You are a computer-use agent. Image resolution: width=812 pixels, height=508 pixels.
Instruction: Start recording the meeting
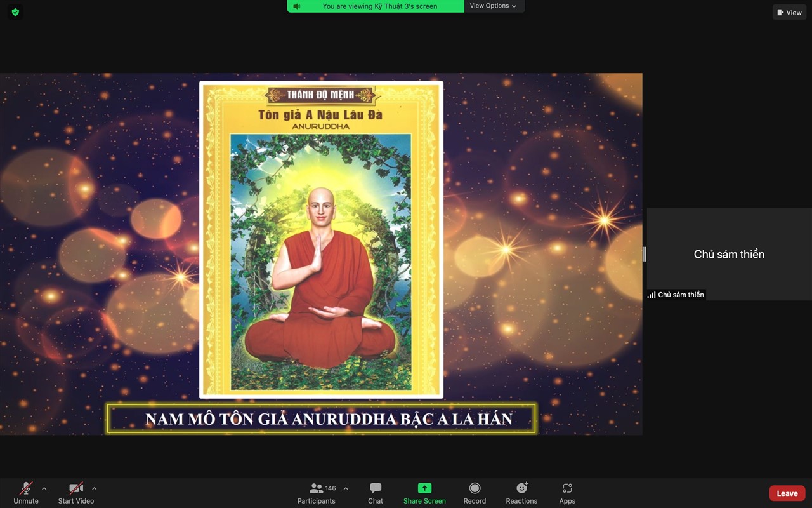point(475,493)
